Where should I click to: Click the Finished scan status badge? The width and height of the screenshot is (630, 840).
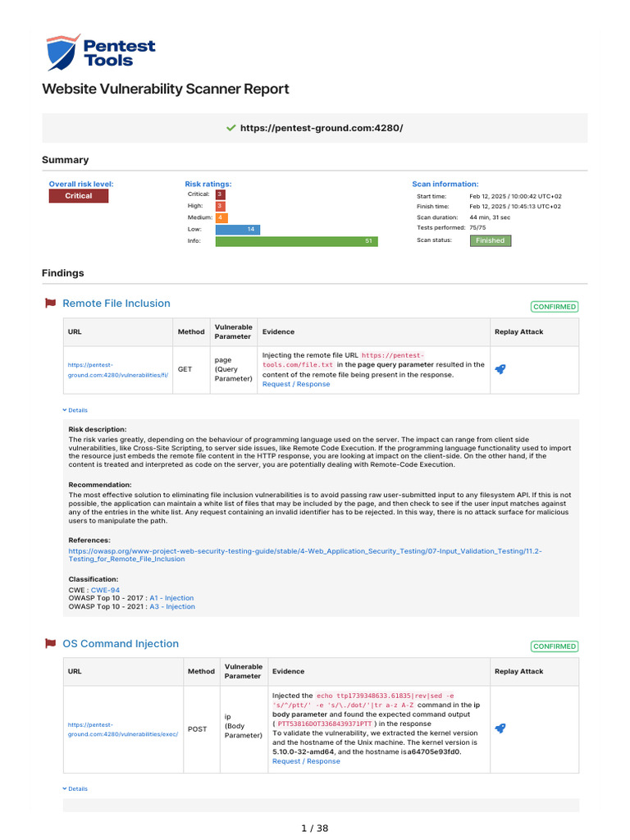click(491, 240)
